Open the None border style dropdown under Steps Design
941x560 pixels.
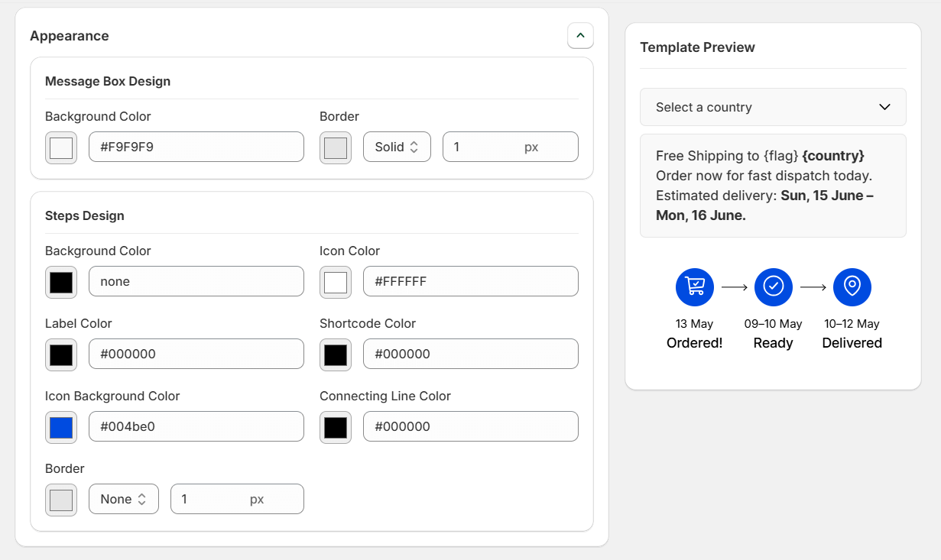(123, 498)
